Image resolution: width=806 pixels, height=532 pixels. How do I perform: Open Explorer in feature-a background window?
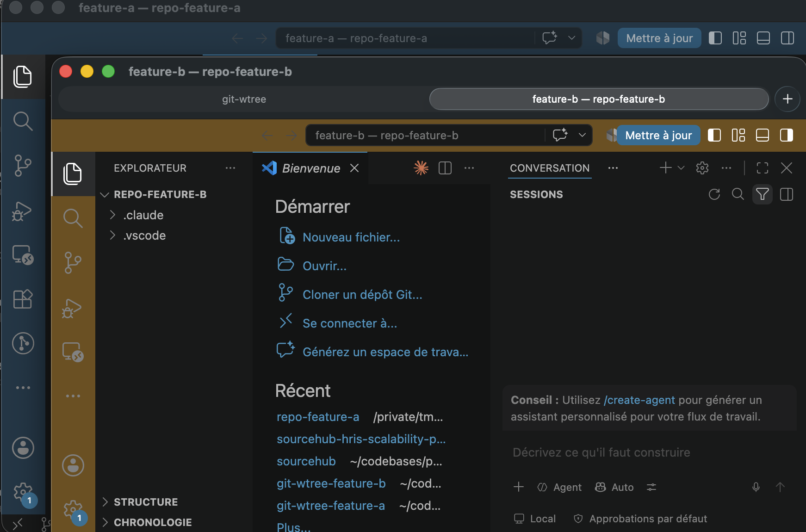pos(23,76)
